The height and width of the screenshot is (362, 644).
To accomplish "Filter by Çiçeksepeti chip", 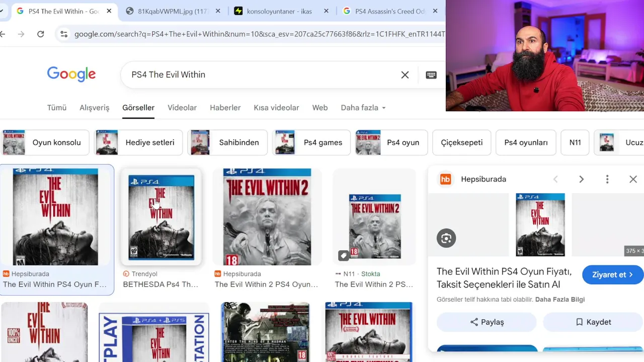I will (462, 142).
